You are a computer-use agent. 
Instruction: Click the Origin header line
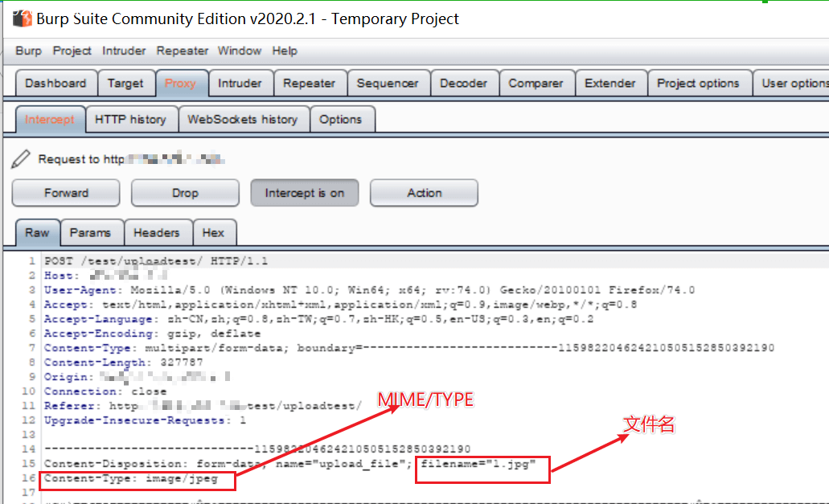pos(137,377)
